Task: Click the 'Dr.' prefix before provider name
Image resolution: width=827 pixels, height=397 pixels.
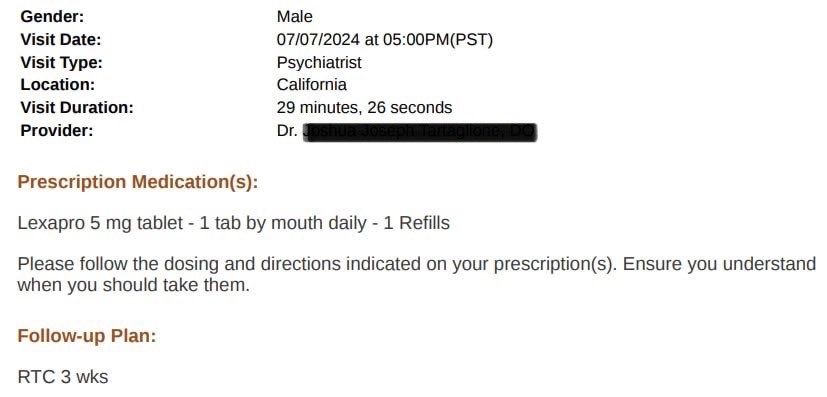Action: pyautogui.click(x=287, y=130)
